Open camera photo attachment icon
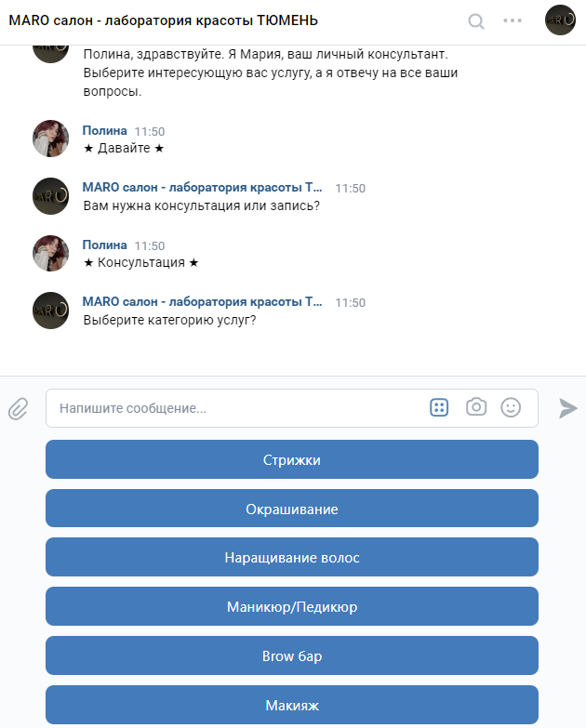The image size is (586, 728). [476, 406]
